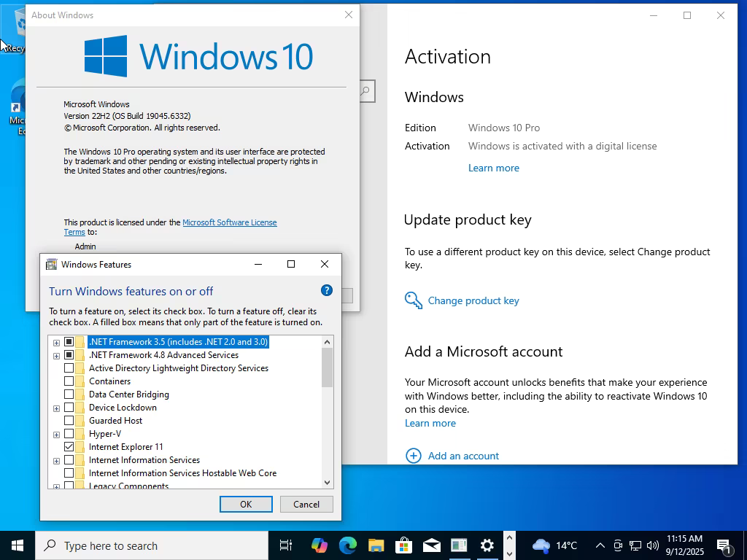Open the Windows Features help icon

[x=326, y=290]
